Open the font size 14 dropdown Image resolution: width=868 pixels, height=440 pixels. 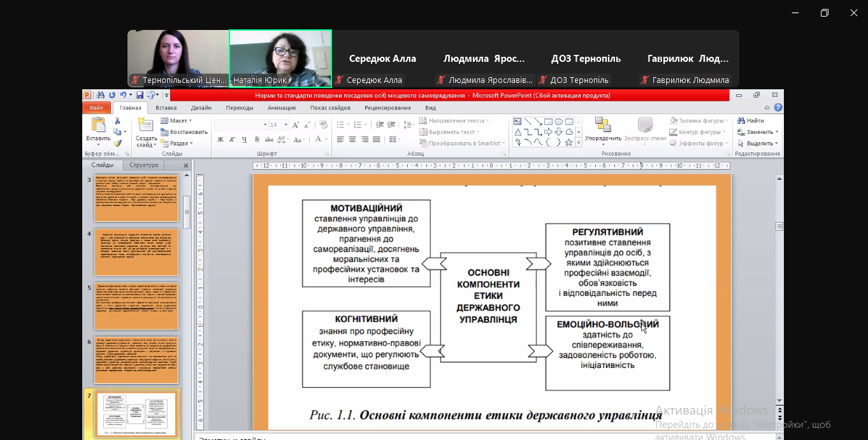click(286, 125)
